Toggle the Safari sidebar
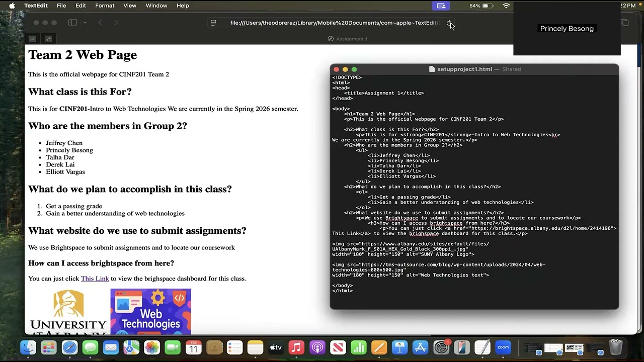 click(72, 23)
